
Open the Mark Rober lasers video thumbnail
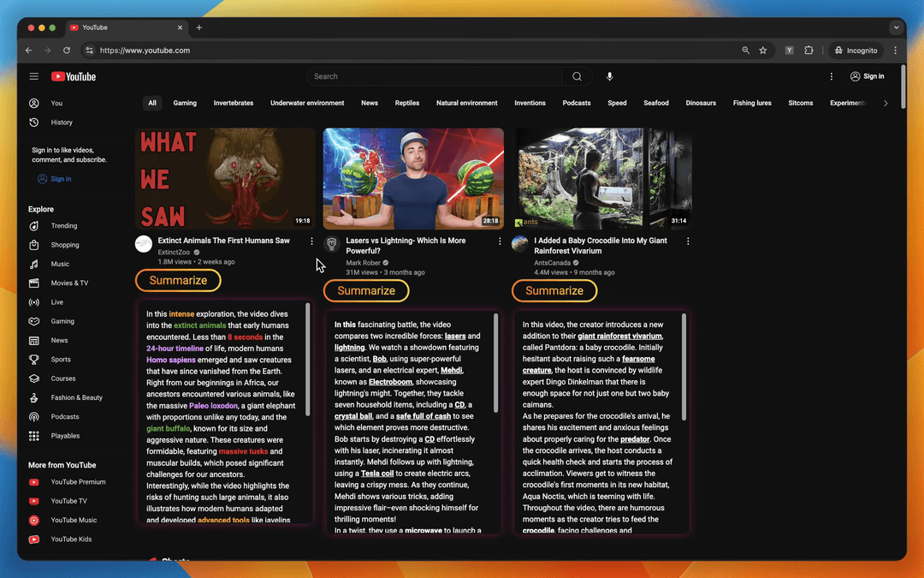point(413,177)
